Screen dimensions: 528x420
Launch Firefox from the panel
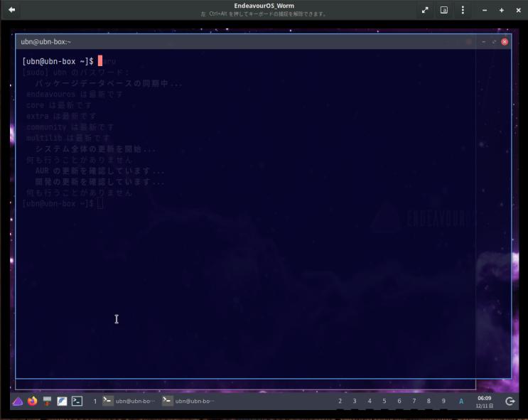(32, 401)
